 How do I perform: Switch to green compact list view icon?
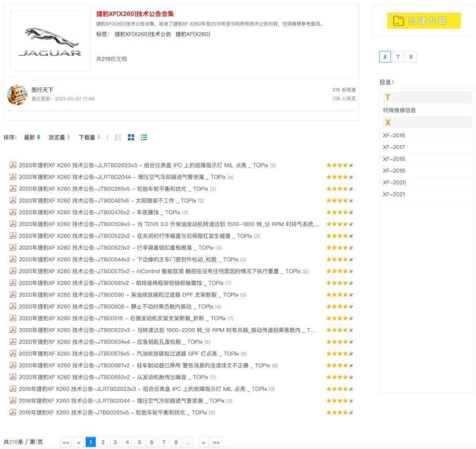pos(144,137)
